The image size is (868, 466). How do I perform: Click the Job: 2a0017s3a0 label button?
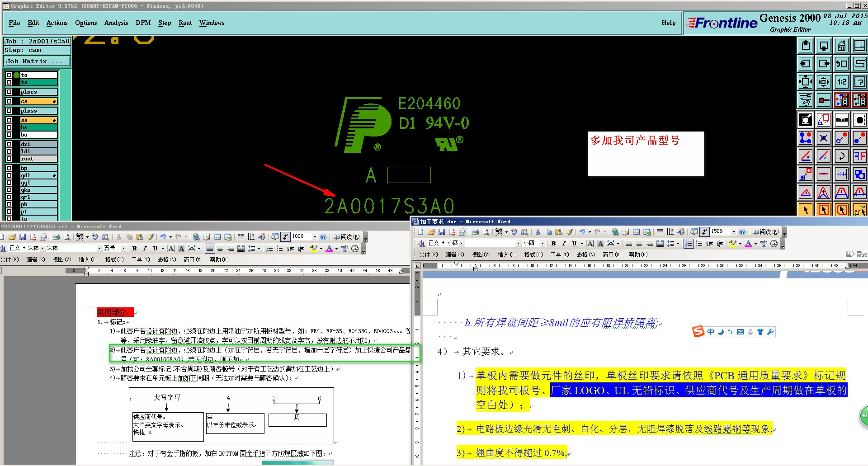[x=37, y=41]
